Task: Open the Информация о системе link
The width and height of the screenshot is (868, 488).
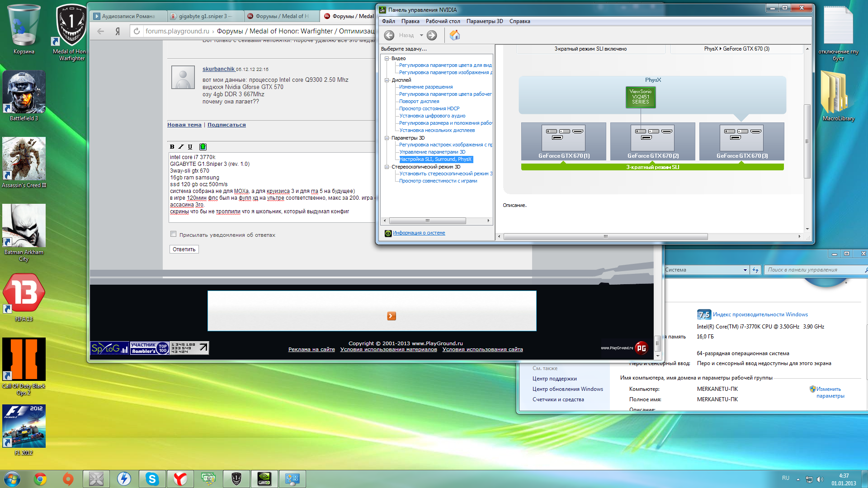Action: (419, 233)
